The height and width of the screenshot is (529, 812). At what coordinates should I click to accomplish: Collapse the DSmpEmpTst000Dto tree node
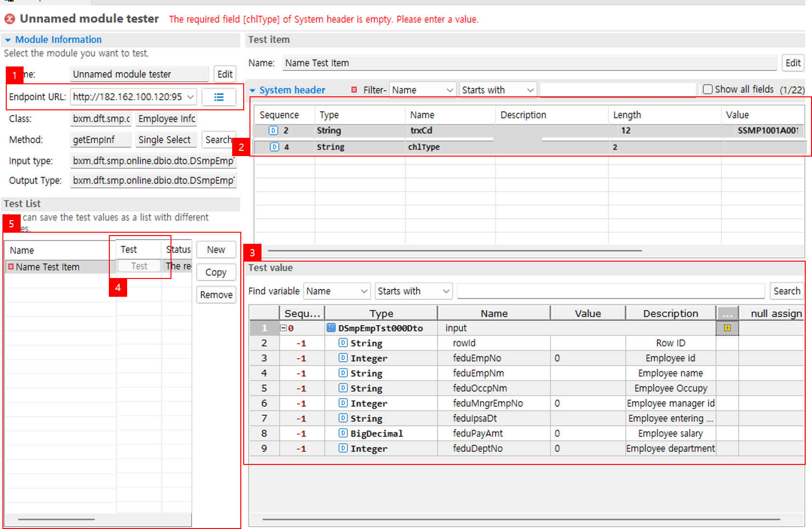284,328
